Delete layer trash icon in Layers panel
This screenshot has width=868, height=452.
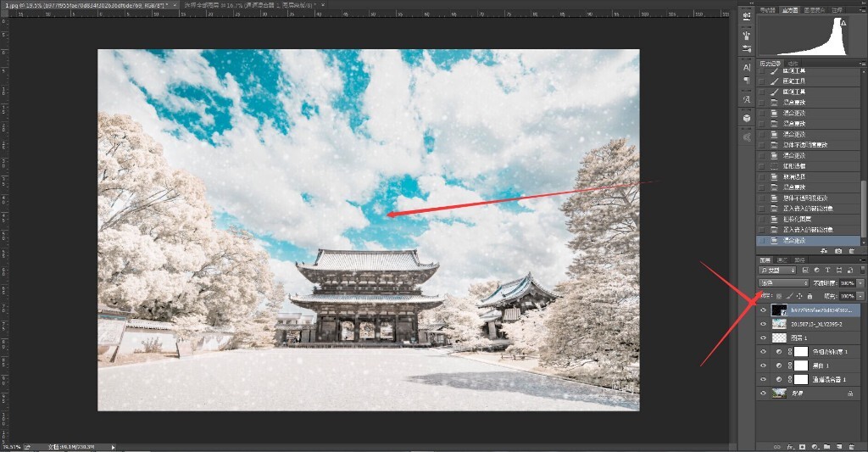tap(852, 447)
